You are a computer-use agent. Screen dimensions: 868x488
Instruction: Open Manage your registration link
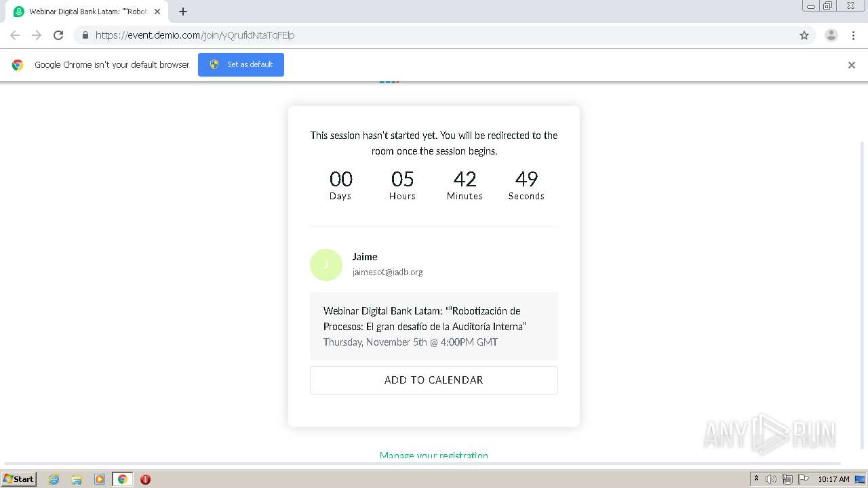[434, 455]
